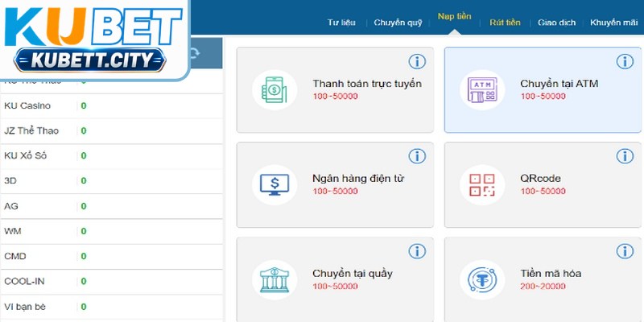Switch to the Nạp tiền tab
This screenshot has height=322, width=644.
pos(454,16)
